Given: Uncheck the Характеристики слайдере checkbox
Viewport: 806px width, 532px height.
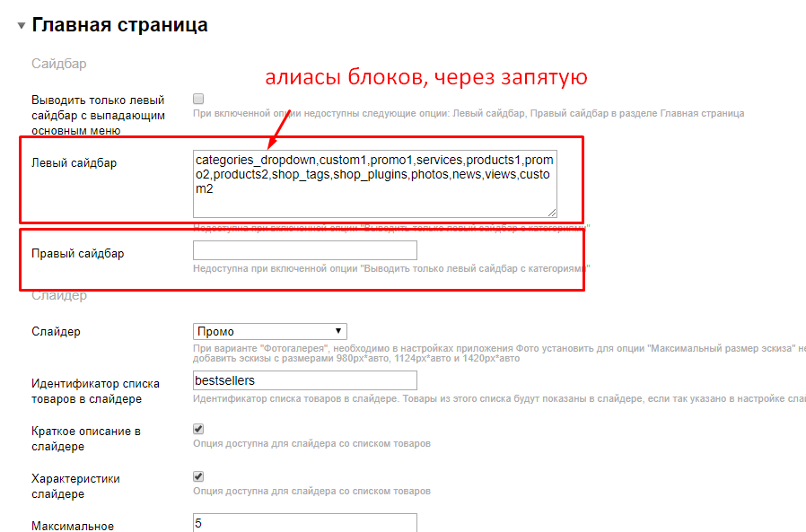Looking at the screenshot, I should coord(198,476).
